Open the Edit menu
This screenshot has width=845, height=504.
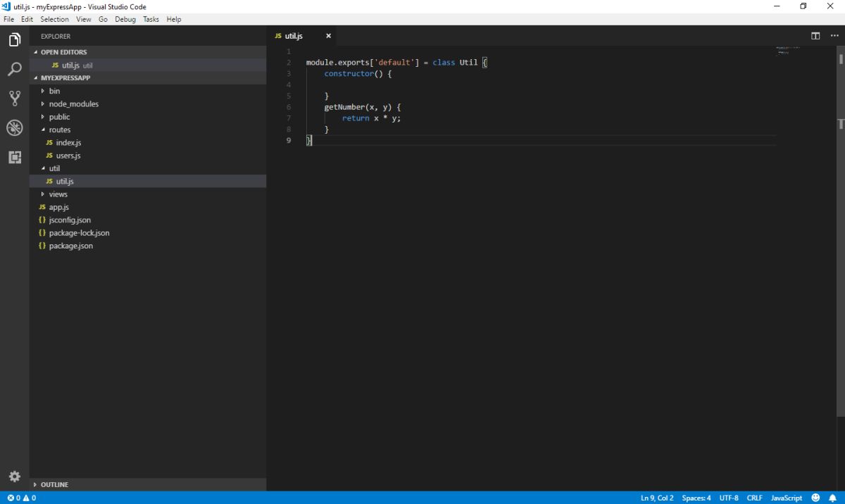pos(27,19)
